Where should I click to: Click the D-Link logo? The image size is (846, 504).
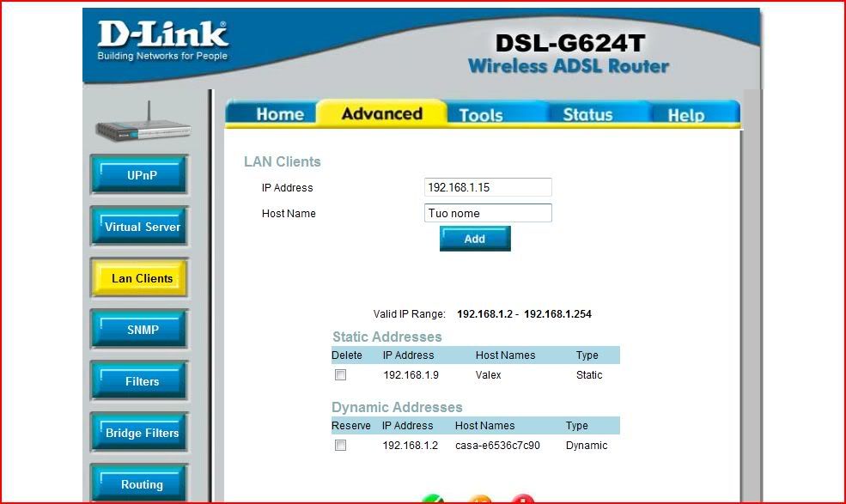[x=162, y=40]
